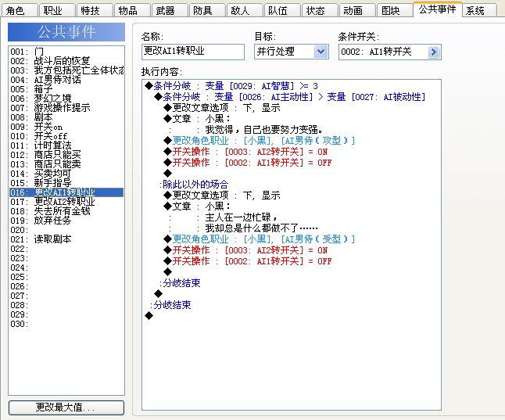Go to the 队伍 tab
Screen dimensions: 505x420
click(282, 10)
